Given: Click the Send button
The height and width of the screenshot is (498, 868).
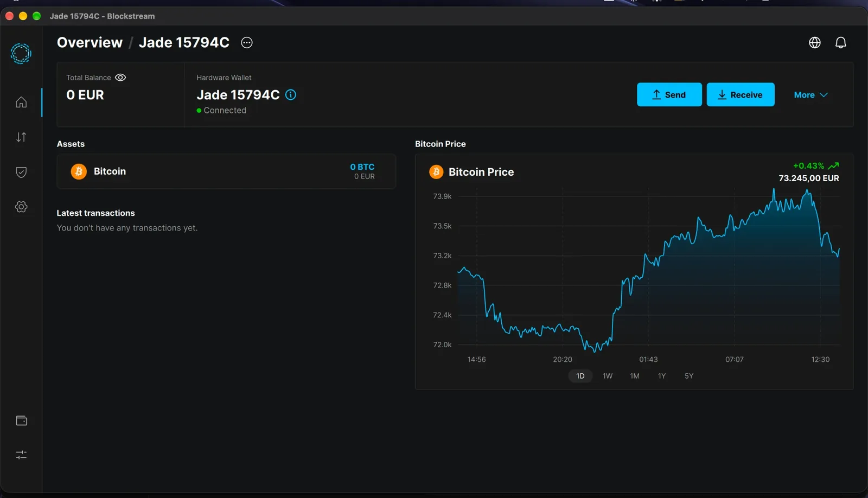Looking at the screenshot, I should (x=669, y=95).
